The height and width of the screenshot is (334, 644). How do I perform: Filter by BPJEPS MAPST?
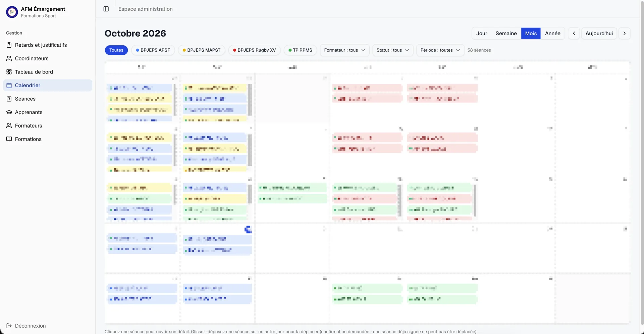point(202,50)
